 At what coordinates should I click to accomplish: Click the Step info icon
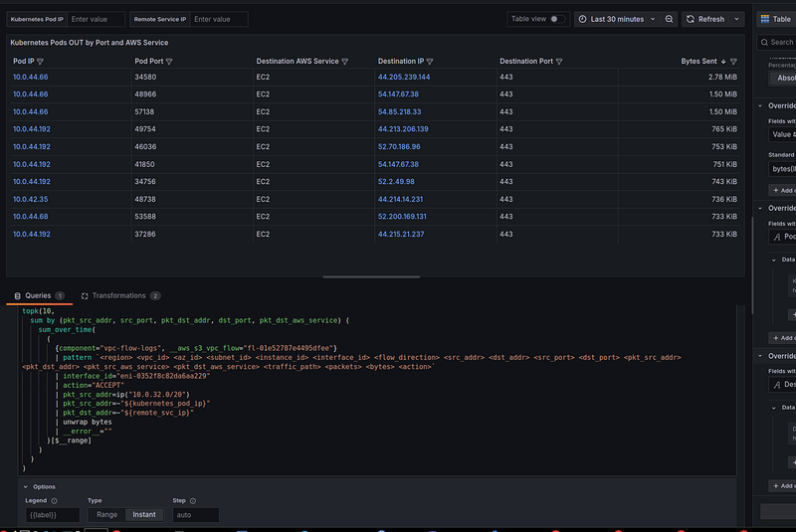click(193, 500)
